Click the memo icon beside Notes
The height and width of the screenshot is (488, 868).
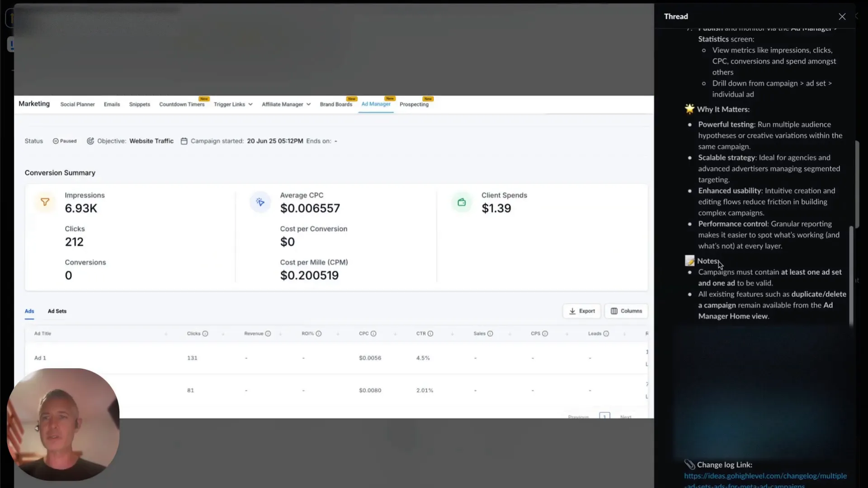pyautogui.click(x=689, y=261)
